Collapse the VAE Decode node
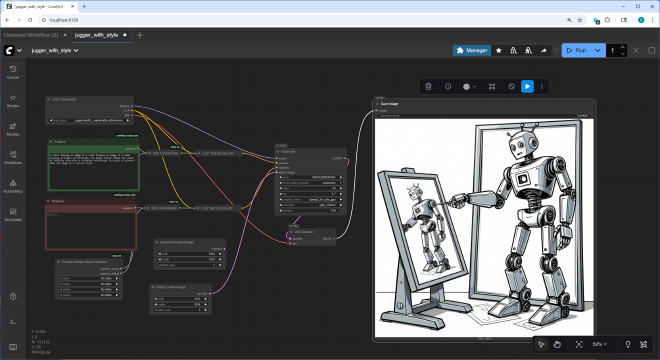The width and height of the screenshot is (660, 360). click(x=291, y=232)
